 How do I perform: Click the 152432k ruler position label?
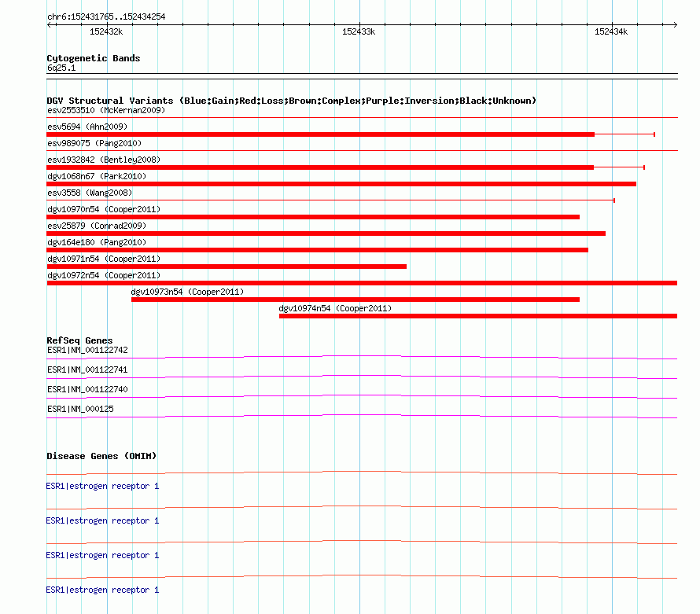(106, 31)
